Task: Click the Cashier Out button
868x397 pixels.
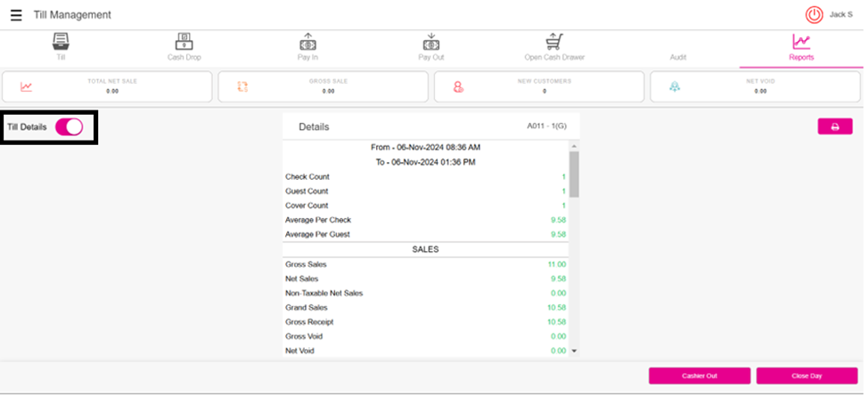Action: click(x=700, y=376)
